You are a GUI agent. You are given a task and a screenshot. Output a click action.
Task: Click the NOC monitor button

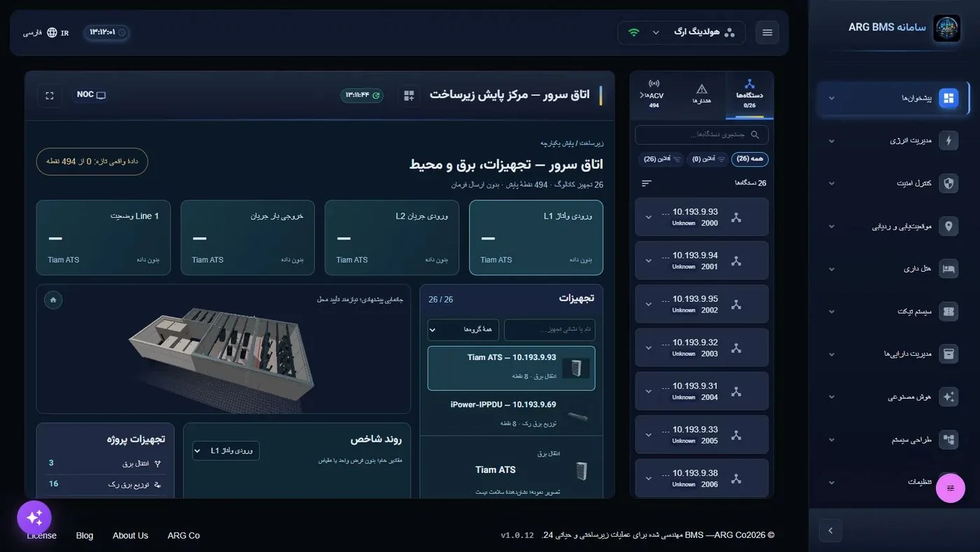coord(91,95)
